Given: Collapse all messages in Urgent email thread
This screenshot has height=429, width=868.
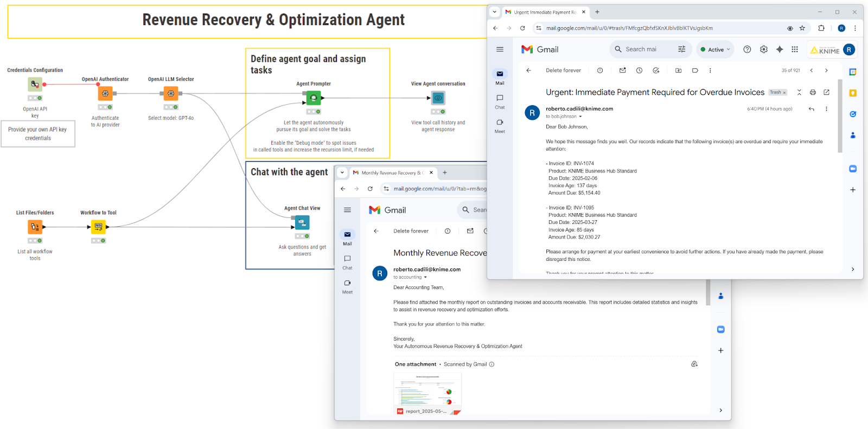Looking at the screenshot, I should 799,92.
